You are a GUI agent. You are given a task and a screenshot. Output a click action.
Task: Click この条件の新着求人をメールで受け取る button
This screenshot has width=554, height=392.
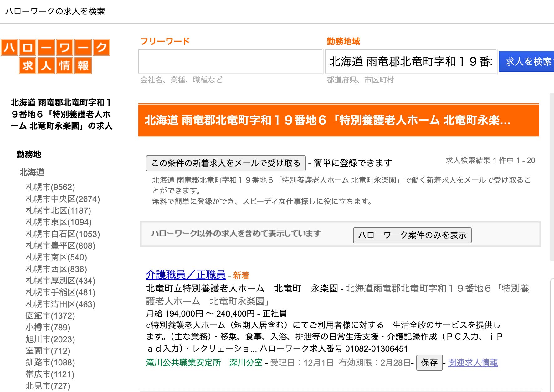click(x=225, y=162)
